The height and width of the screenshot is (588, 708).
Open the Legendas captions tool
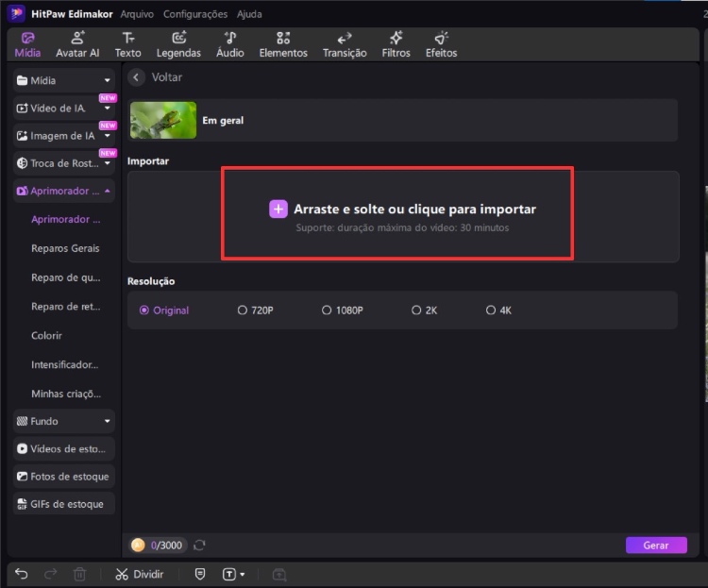[x=178, y=44]
